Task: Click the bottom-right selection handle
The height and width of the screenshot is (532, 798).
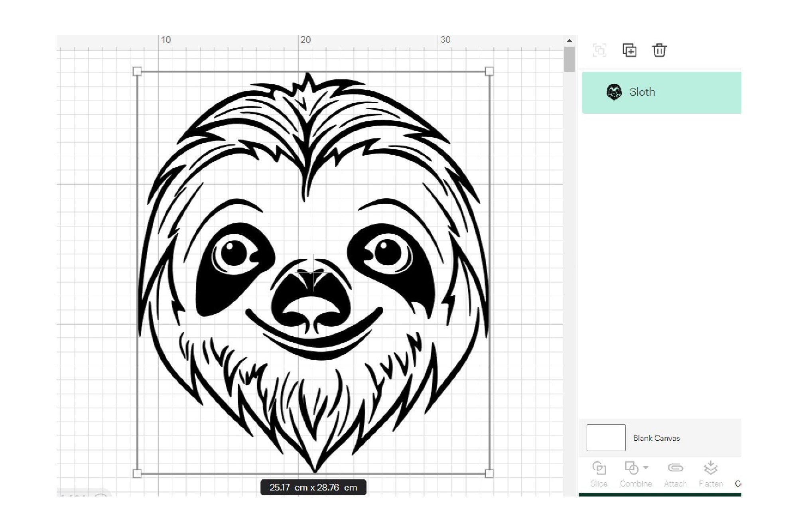Action: (489, 474)
